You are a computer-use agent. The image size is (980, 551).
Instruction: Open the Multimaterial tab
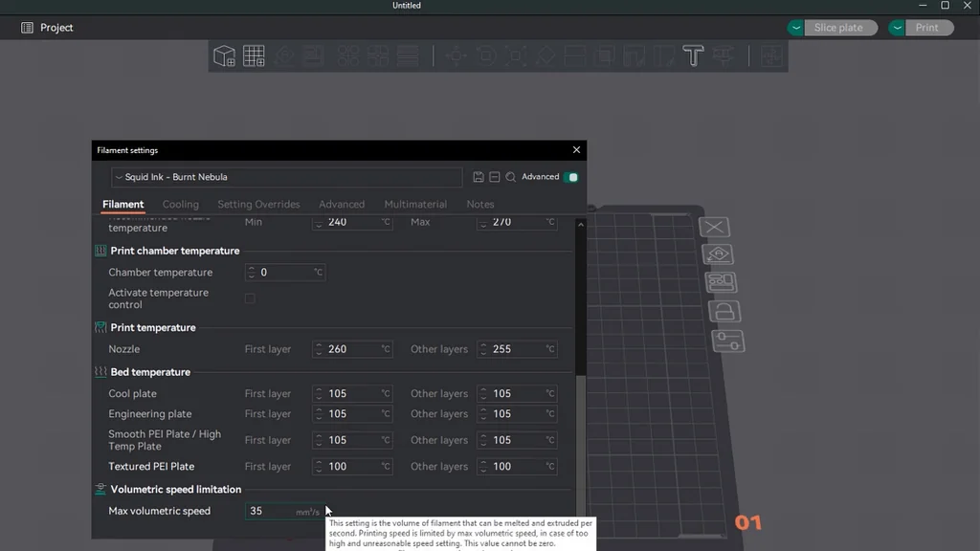coord(415,205)
